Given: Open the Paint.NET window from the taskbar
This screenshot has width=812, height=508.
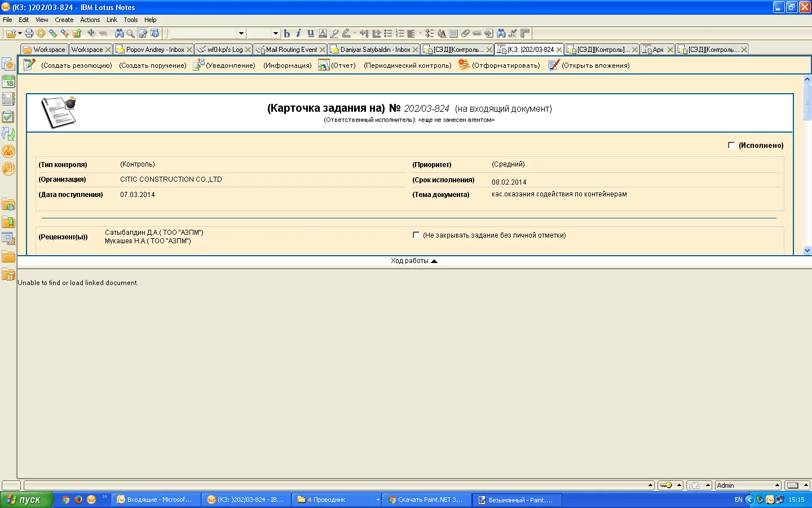Looking at the screenshot, I should click(515, 500).
